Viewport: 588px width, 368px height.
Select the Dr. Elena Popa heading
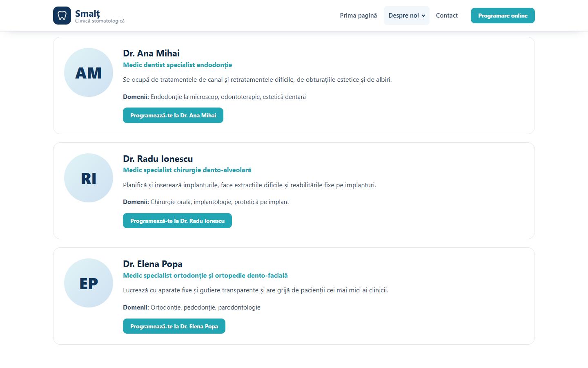153,264
